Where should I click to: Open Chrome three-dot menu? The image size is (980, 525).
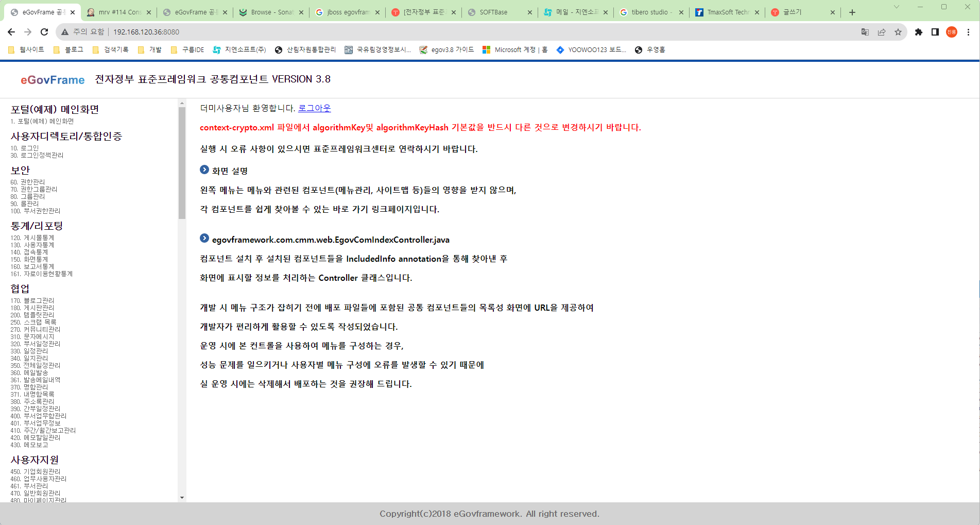tap(968, 32)
